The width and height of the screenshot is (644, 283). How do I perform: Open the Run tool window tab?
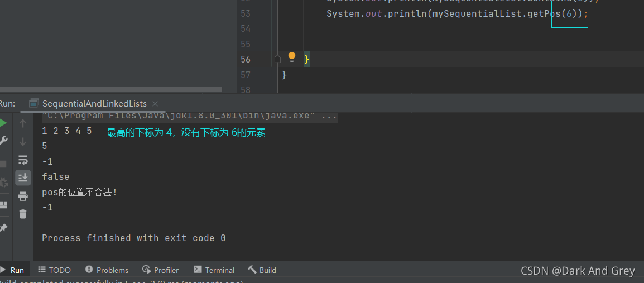pos(13,270)
